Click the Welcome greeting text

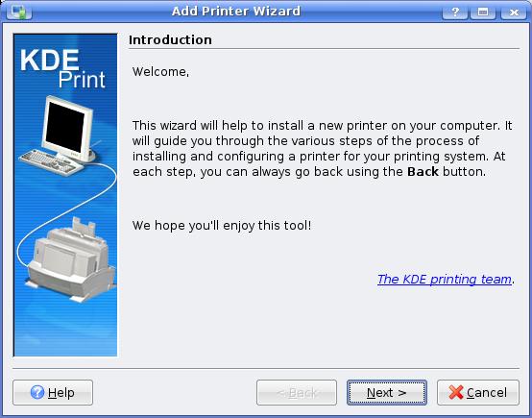click(160, 72)
